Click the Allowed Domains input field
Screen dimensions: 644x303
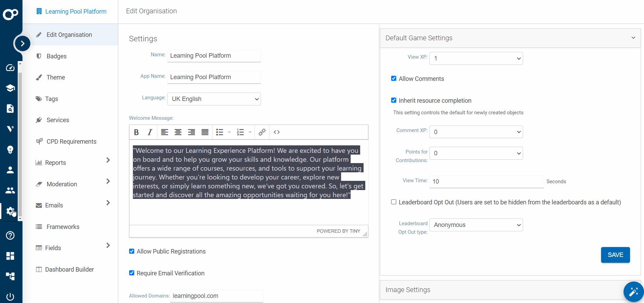[x=216, y=296]
